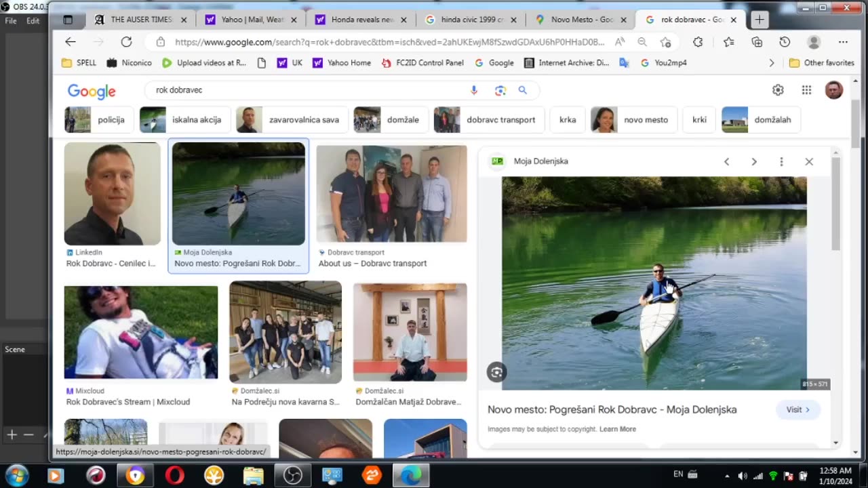Open the Learn More copyright link
Image resolution: width=868 pixels, height=488 pixels.
(x=618, y=429)
